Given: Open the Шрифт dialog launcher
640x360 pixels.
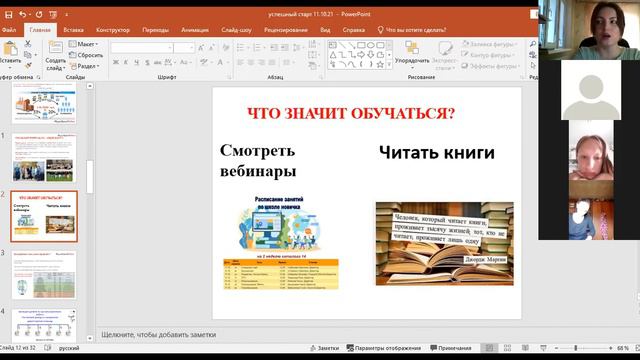Looking at the screenshot, I should 229,77.
